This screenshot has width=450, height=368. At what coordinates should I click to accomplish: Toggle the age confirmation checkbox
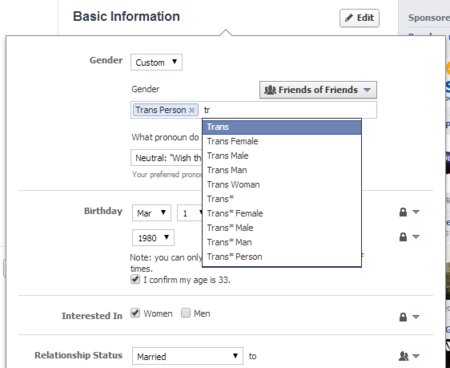tap(135, 279)
